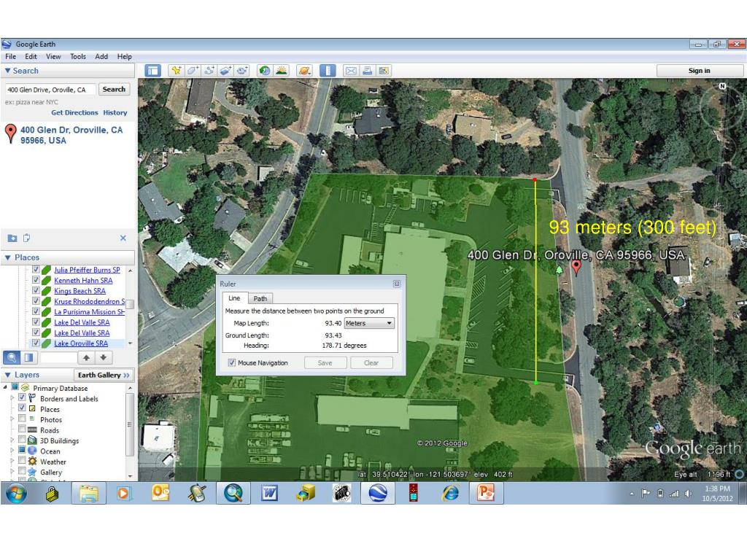Open the Windows Start menu

coord(15,494)
